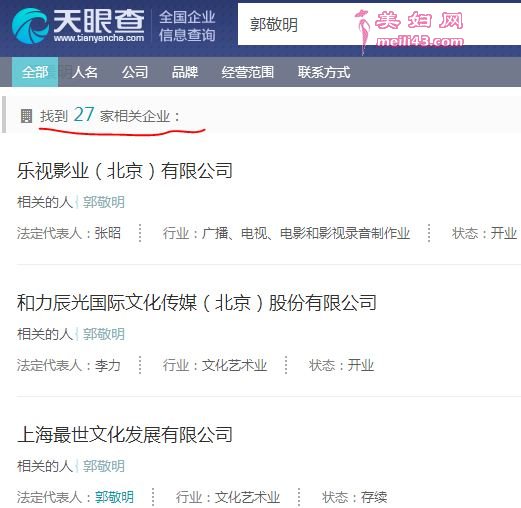This screenshot has height=508, width=521.
Task: Click the 美妇网 watermark figure icon
Action: tap(363, 32)
